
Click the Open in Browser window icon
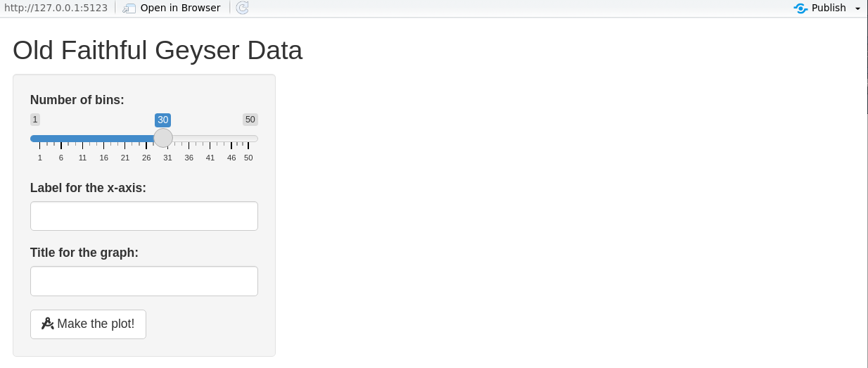129,8
